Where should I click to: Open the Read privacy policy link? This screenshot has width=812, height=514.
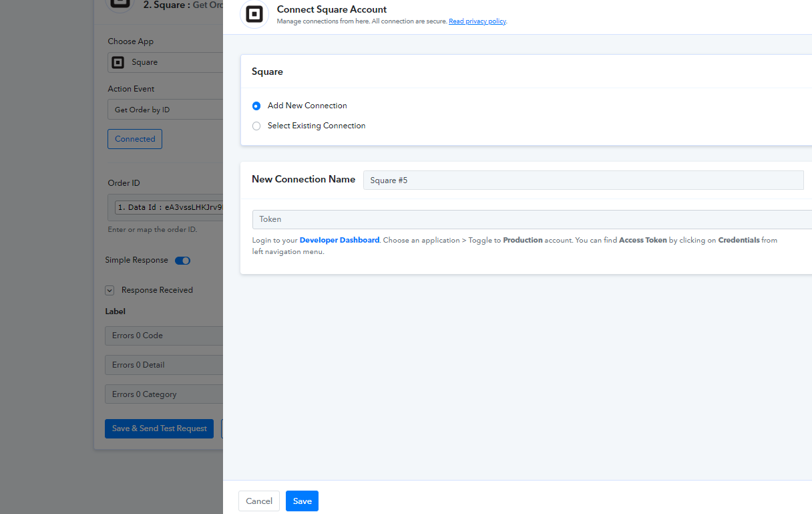click(x=477, y=21)
